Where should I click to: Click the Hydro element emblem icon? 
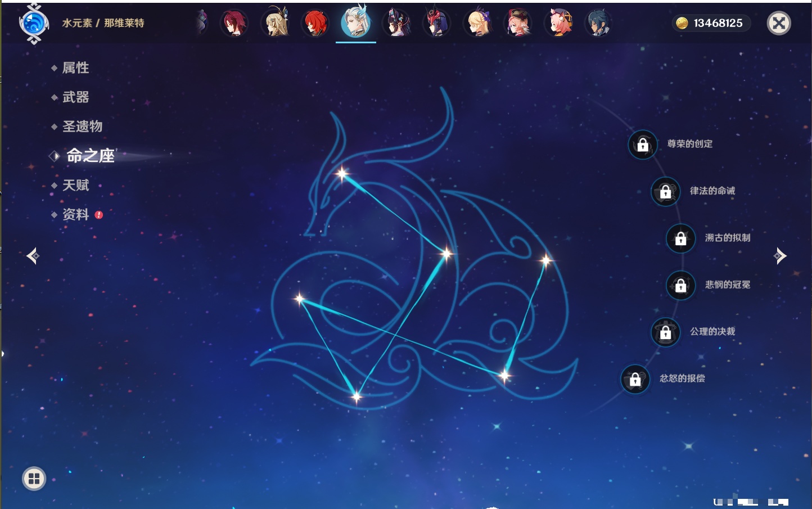[34, 24]
